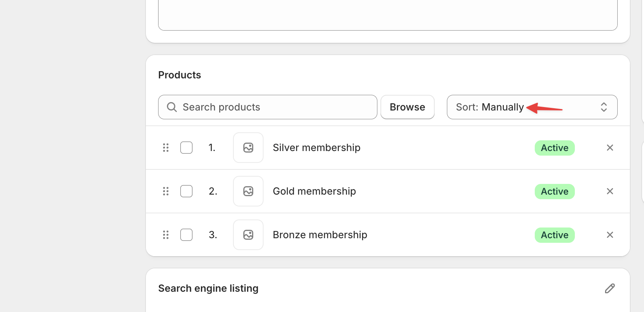Click the Bronze membership image placeholder
The image size is (644, 312).
[x=248, y=235]
